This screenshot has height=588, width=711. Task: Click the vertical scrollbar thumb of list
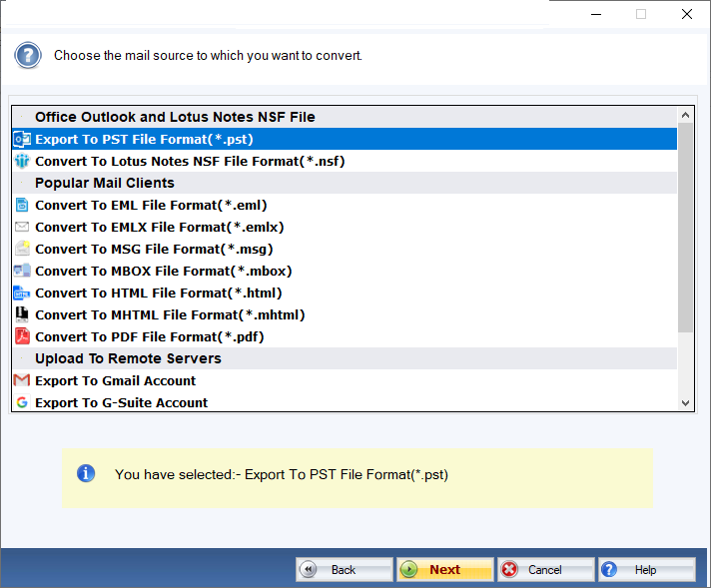(x=685, y=228)
